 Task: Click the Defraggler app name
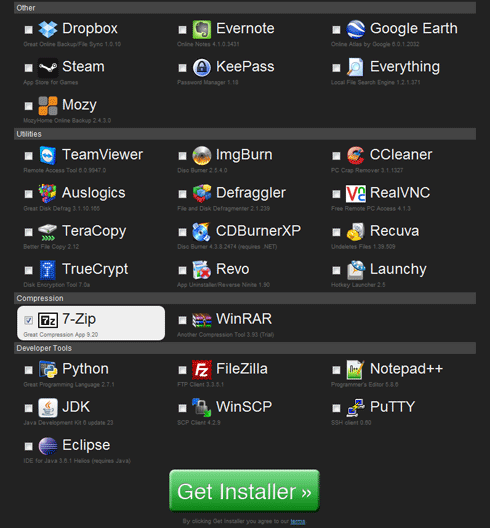coord(251,193)
